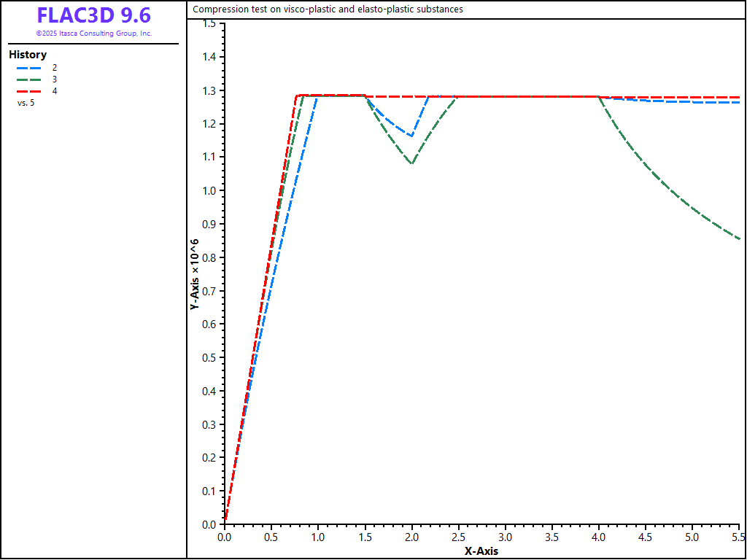
Task: Select legend label number 3
Action: pyautogui.click(x=55, y=79)
